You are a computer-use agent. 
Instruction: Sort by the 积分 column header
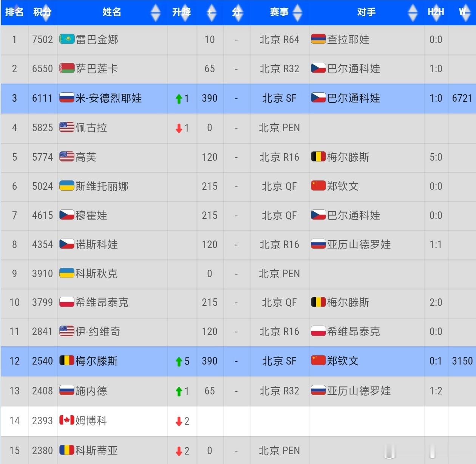(x=42, y=12)
